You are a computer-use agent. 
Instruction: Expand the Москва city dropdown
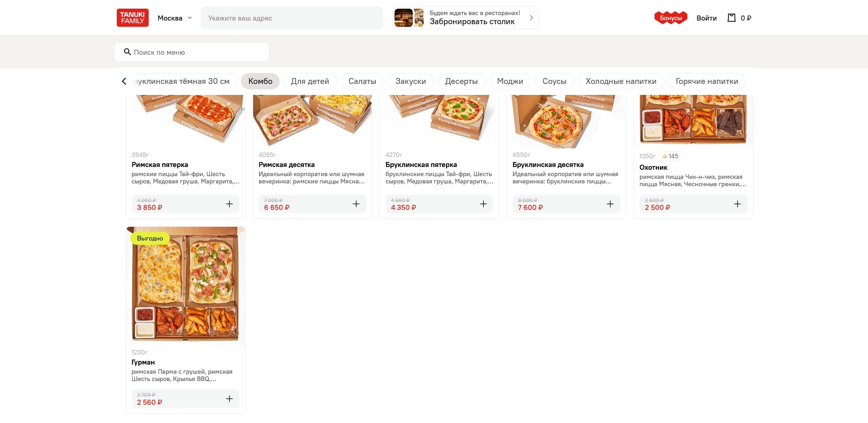coord(175,18)
